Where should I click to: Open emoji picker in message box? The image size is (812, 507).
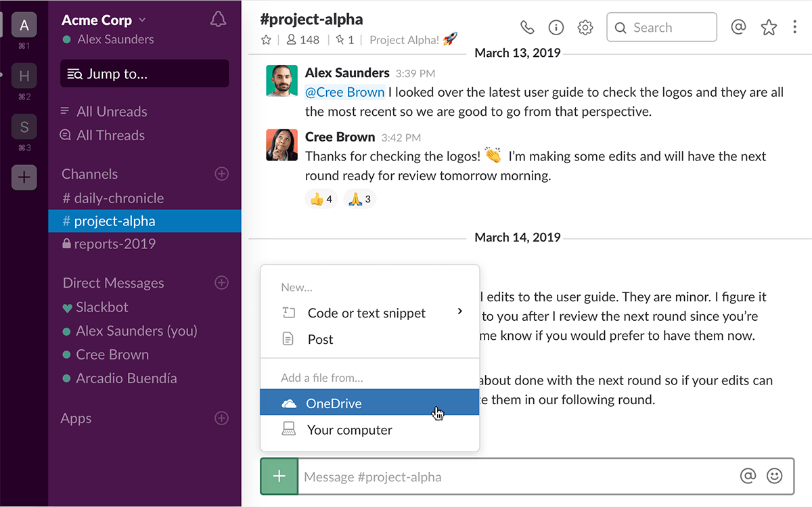coord(774,477)
